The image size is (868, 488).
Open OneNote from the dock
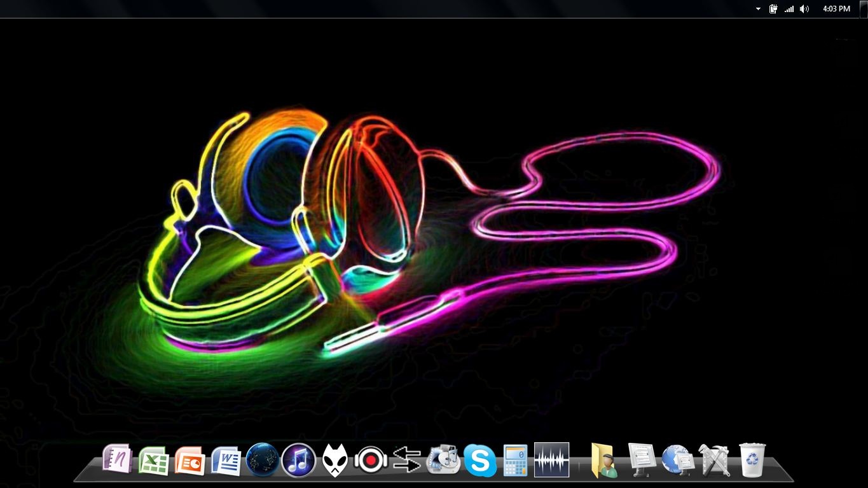[x=117, y=459]
